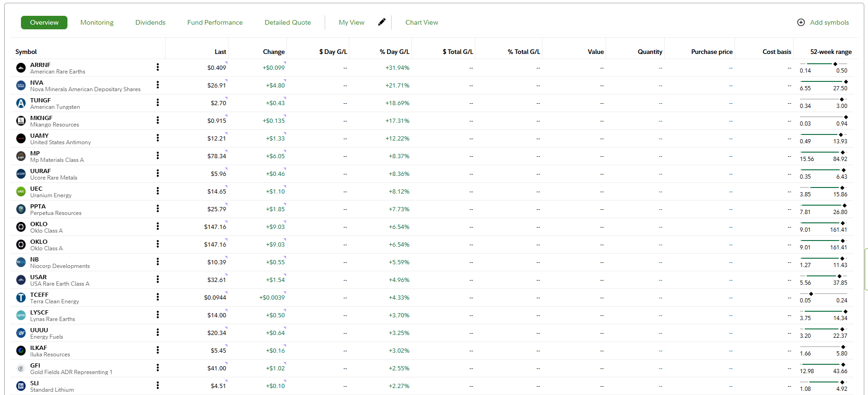Open the more options menu for MKNGF
Image resolution: width=868 pixels, height=395 pixels.
coord(158,120)
